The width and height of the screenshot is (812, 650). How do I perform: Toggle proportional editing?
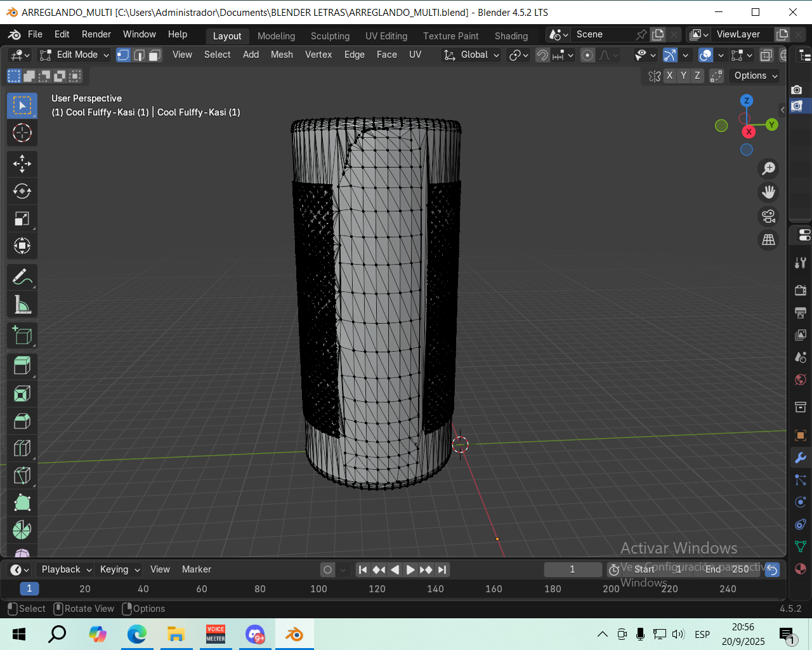(587, 55)
